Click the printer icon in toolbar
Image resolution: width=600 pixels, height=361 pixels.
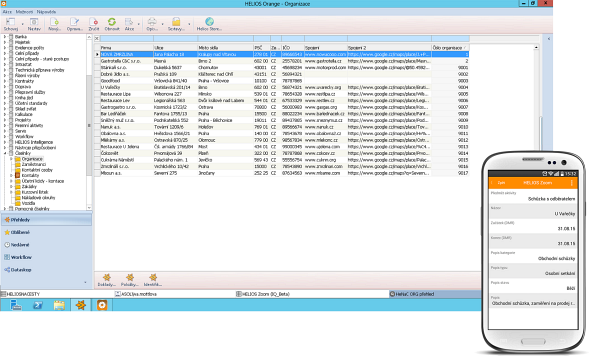[152, 22]
